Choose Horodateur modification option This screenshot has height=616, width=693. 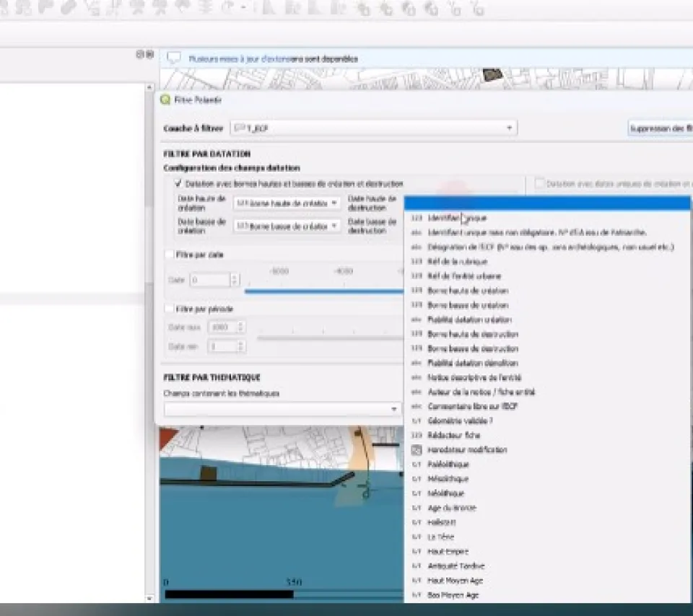pyautogui.click(x=547, y=449)
